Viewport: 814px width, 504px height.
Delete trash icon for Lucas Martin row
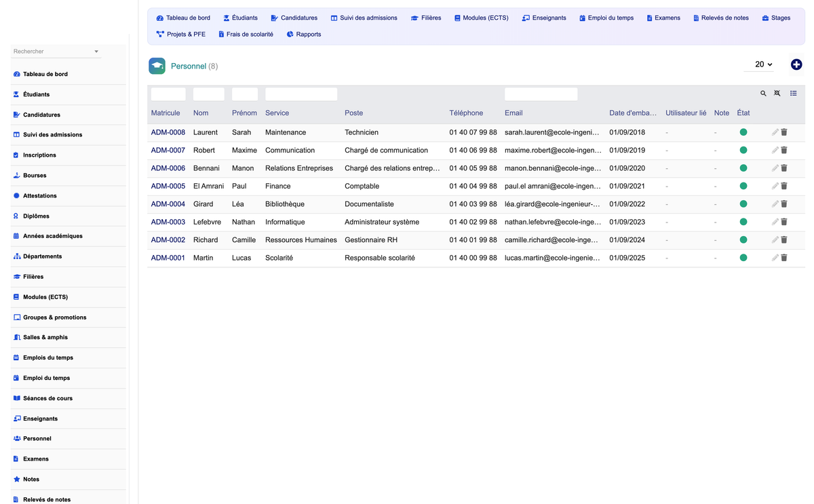click(784, 258)
